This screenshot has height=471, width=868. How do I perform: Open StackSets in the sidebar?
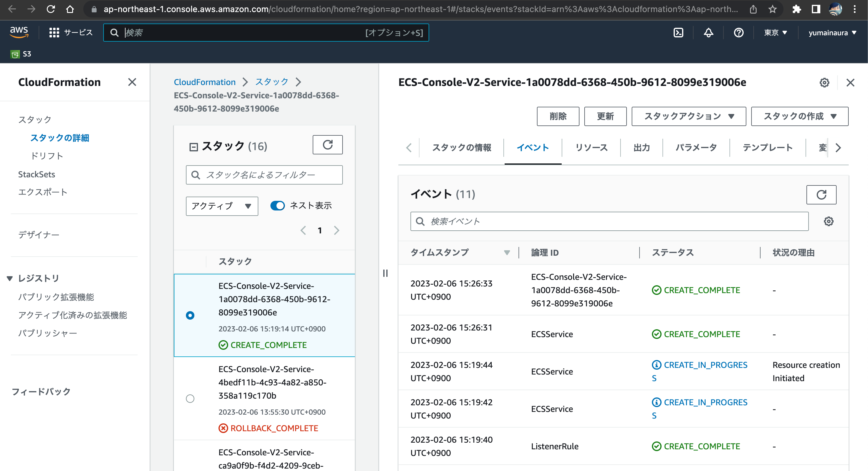click(x=37, y=174)
